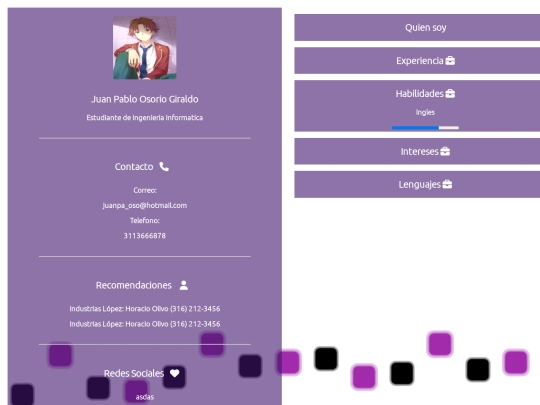Click the briefcase icon next to Habilidades
The height and width of the screenshot is (405, 540).
[x=450, y=93]
